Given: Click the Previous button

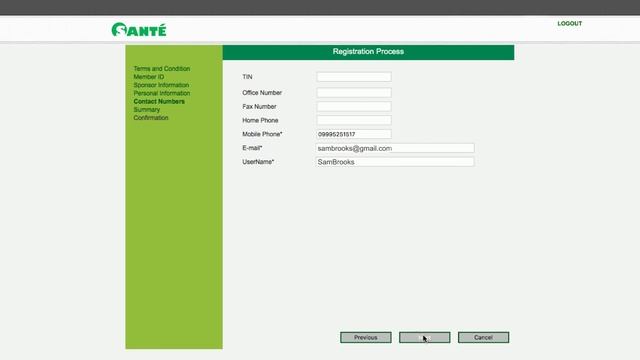Looking at the screenshot, I should pos(366,338).
